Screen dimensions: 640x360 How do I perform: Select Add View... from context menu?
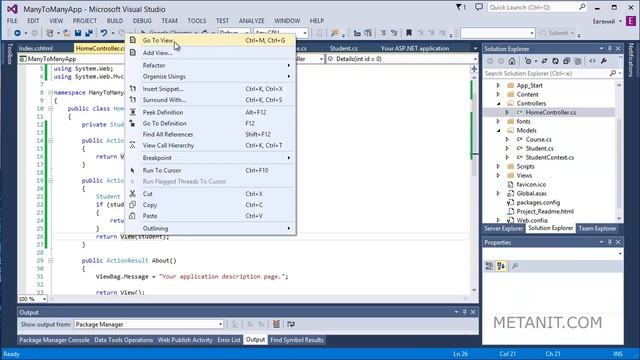point(211,53)
